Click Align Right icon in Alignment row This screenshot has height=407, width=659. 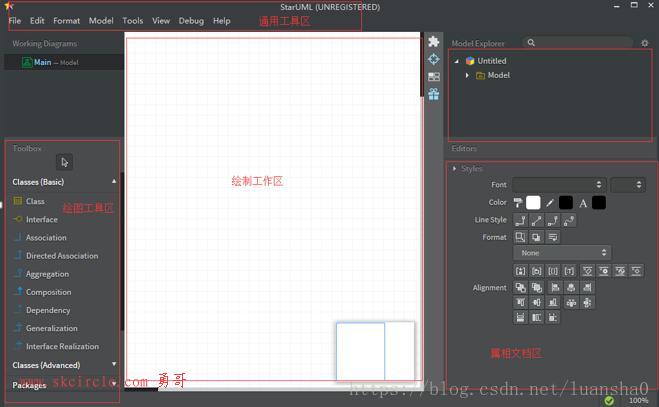(587, 288)
